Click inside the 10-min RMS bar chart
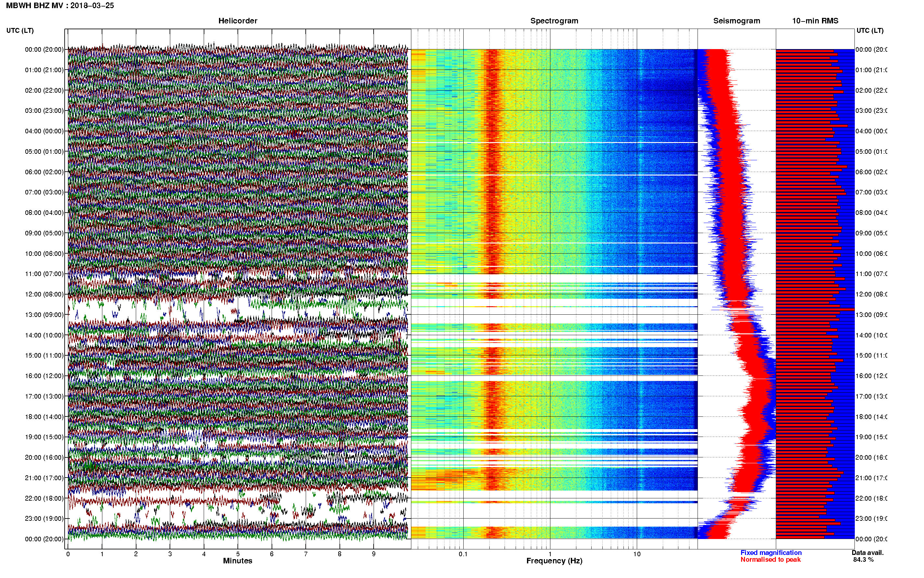Screen dimensions: 924x578 click(815, 294)
